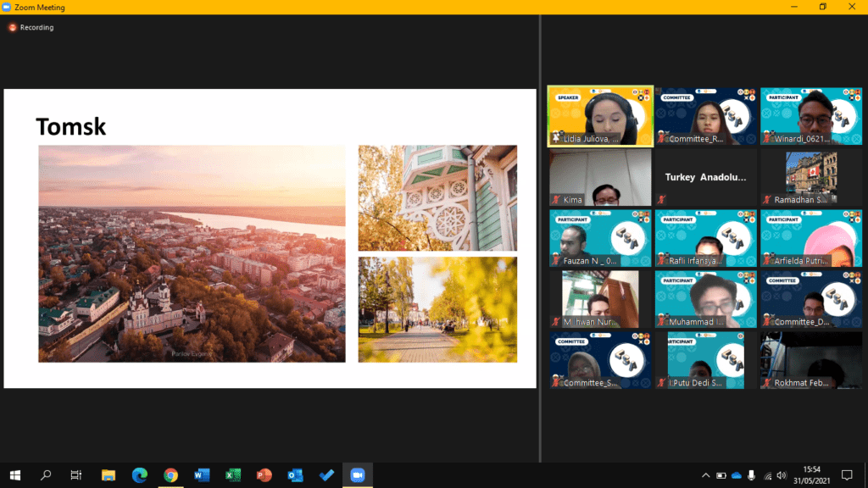
Task: Click the microphone icon in system tray
Action: tap(751, 475)
